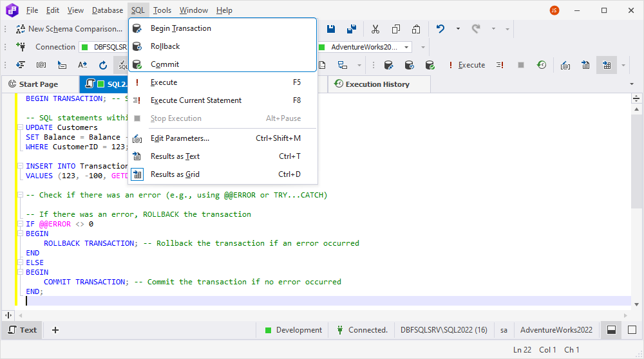Choose Execute F5 menu item
644x359 pixels.
click(223, 82)
